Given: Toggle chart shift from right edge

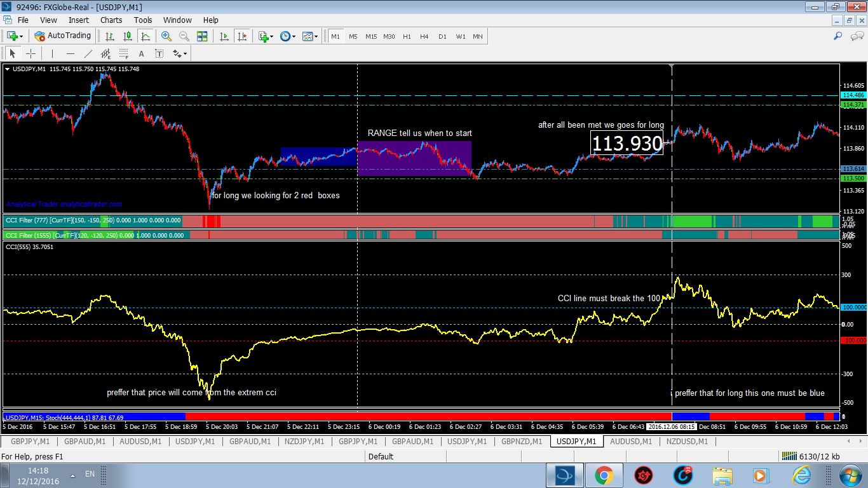Looking at the screenshot, I should 242,36.
